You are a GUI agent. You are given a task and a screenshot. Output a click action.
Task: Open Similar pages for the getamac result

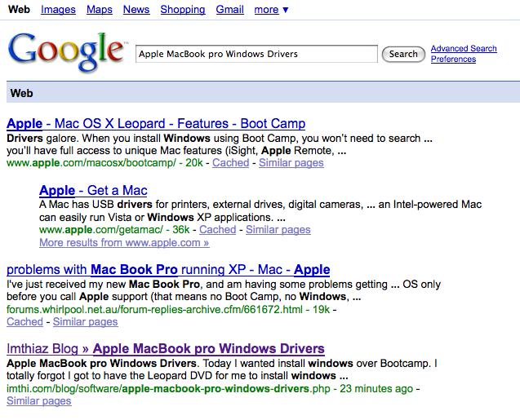(x=278, y=229)
